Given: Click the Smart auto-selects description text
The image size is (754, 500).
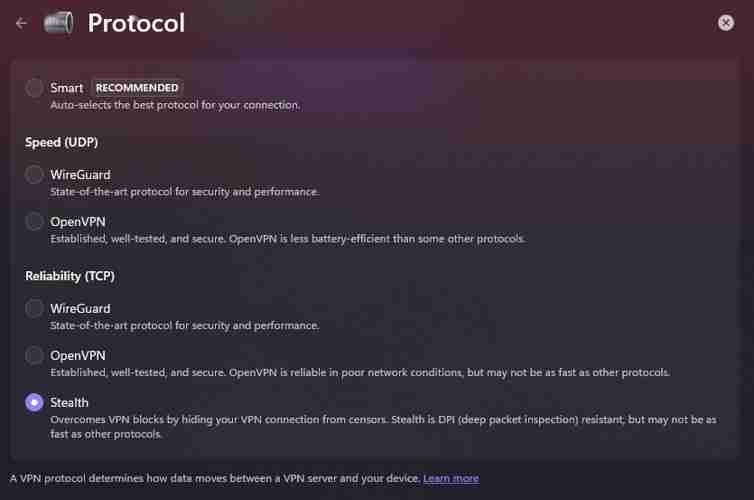Looking at the screenshot, I should pyautogui.click(x=175, y=105).
